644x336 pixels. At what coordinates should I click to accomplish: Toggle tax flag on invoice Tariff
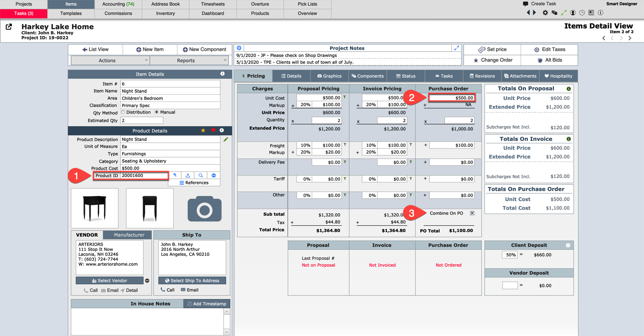pos(411,178)
